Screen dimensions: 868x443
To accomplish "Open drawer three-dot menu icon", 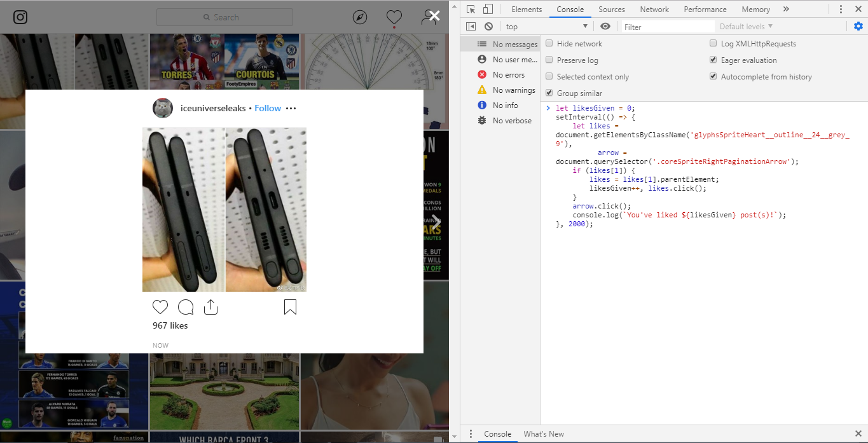I will 471,434.
